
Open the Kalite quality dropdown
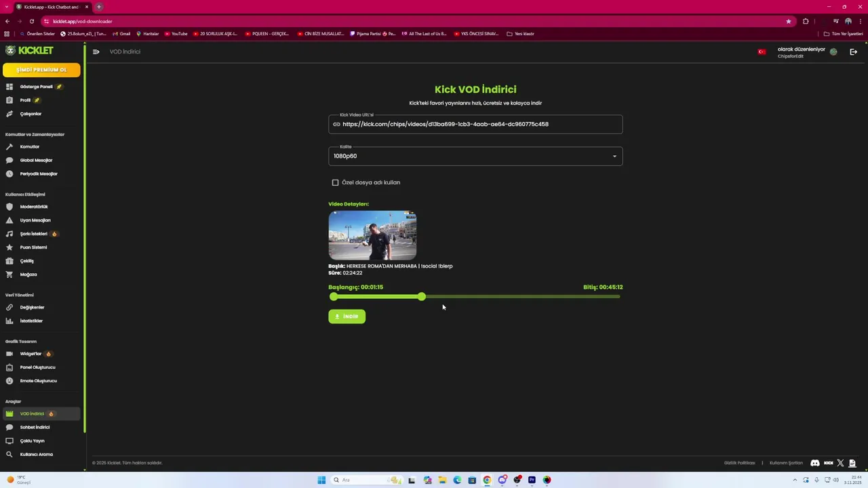(x=475, y=156)
